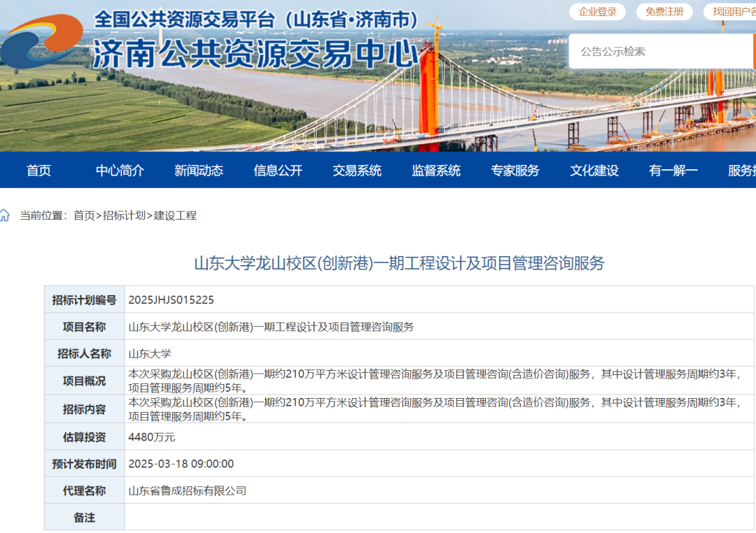The height and width of the screenshot is (533, 756).
Task: Select 监督系统 in the navigation bar
Action: [x=436, y=170]
